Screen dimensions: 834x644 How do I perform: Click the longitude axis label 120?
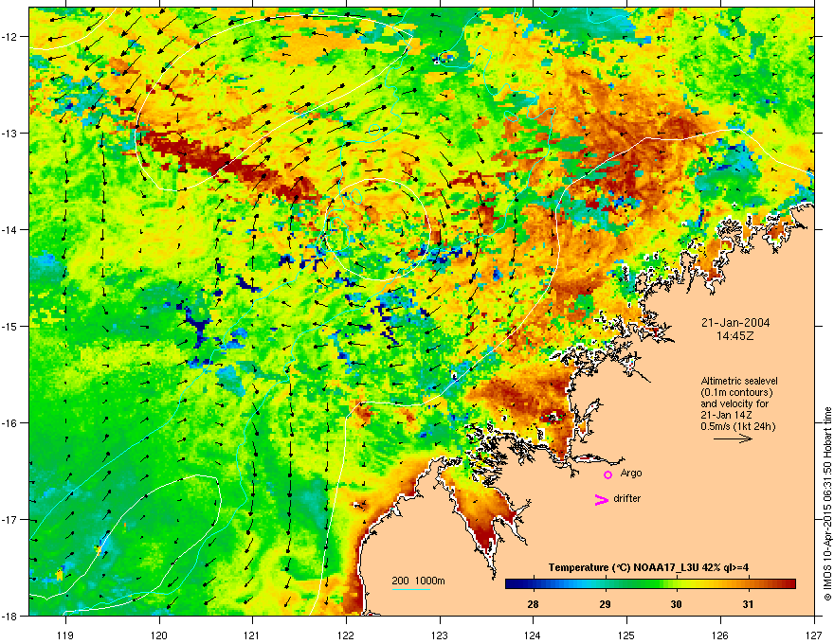[x=158, y=635]
